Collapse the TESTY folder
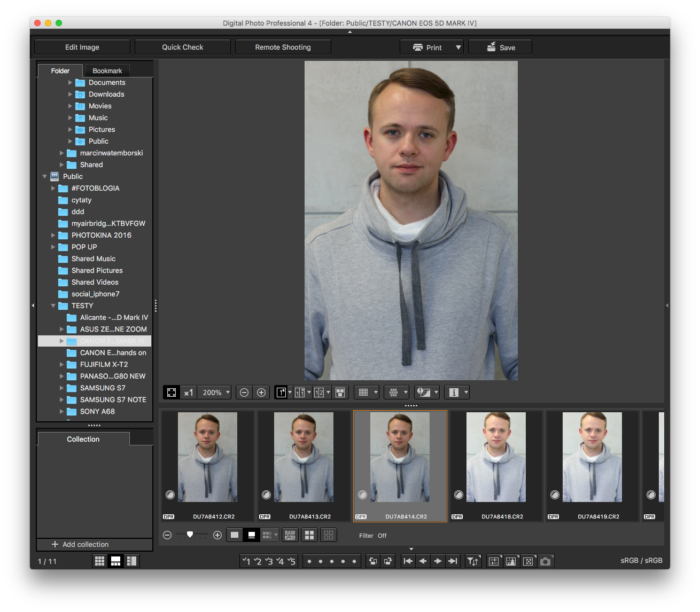 53,305
